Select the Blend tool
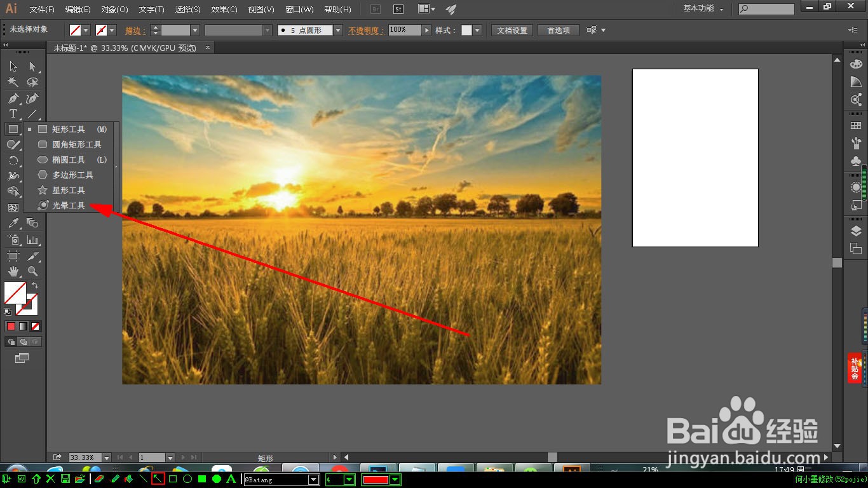Image resolution: width=868 pixels, height=488 pixels. tap(32, 223)
